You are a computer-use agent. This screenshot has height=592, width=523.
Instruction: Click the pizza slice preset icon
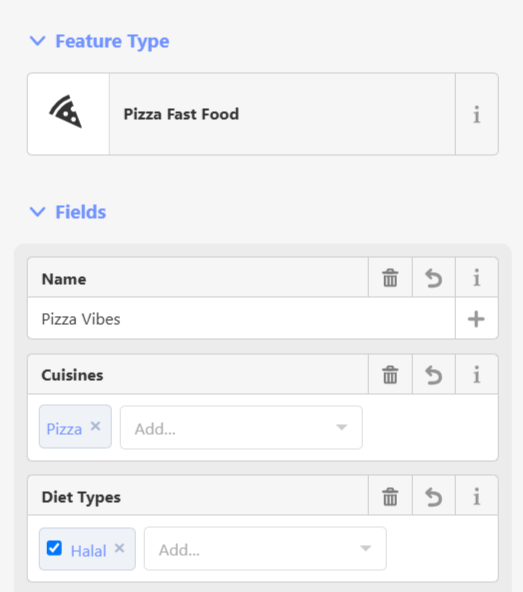pyautogui.click(x=66, y=111)
